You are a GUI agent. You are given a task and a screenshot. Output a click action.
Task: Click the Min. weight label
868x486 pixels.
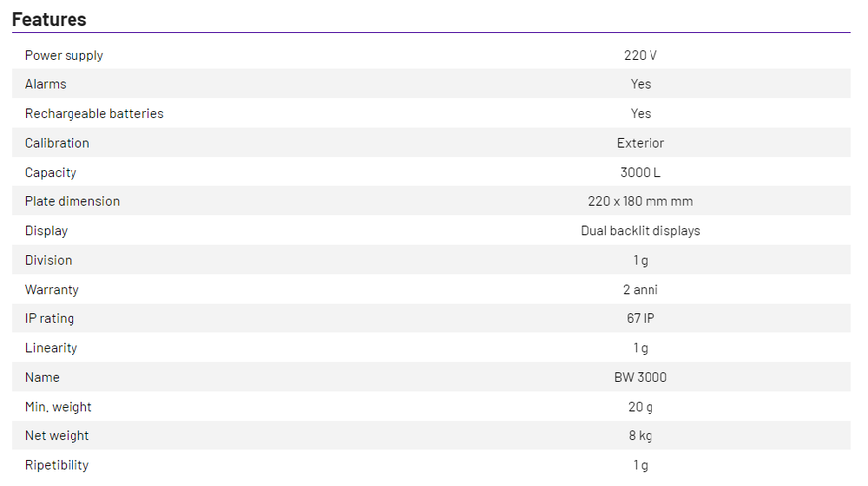(58, 407)
